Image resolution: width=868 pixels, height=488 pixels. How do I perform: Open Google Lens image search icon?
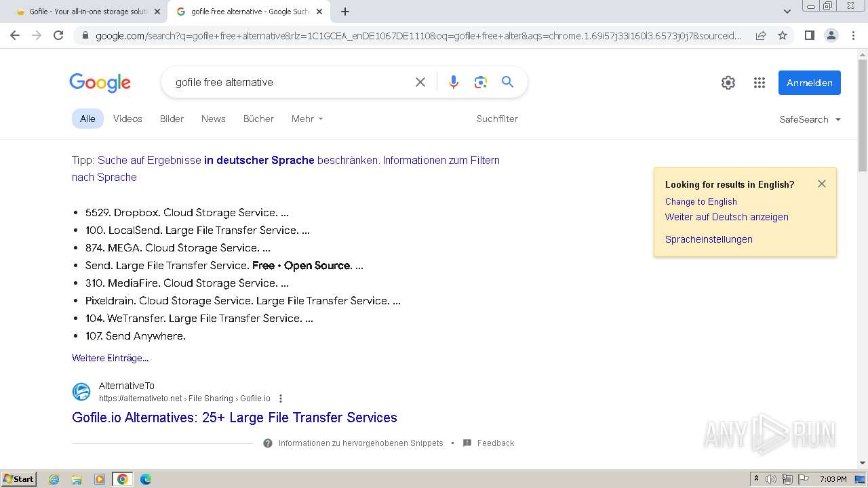pos(481,82)
